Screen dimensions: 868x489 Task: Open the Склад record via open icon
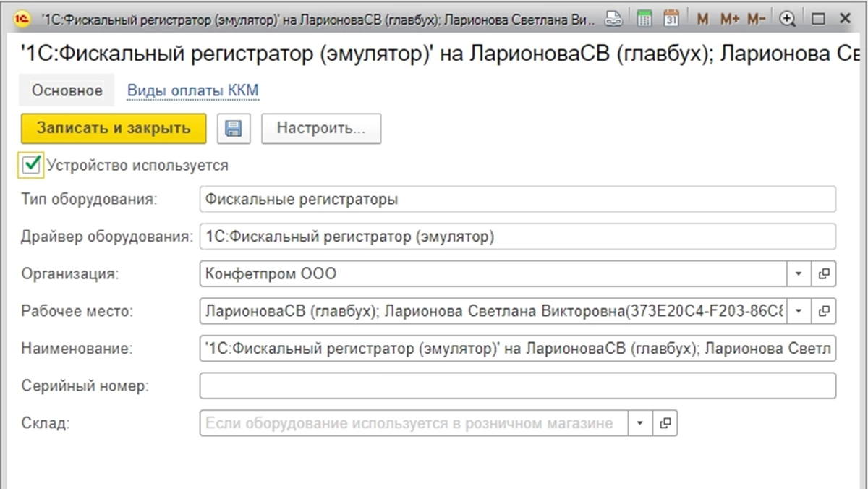[x=665, y=424]
